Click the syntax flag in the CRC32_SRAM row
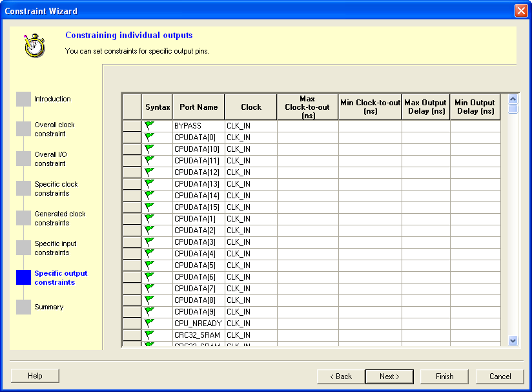This screenshot has height=392, width=532. (x=149, y=335)
